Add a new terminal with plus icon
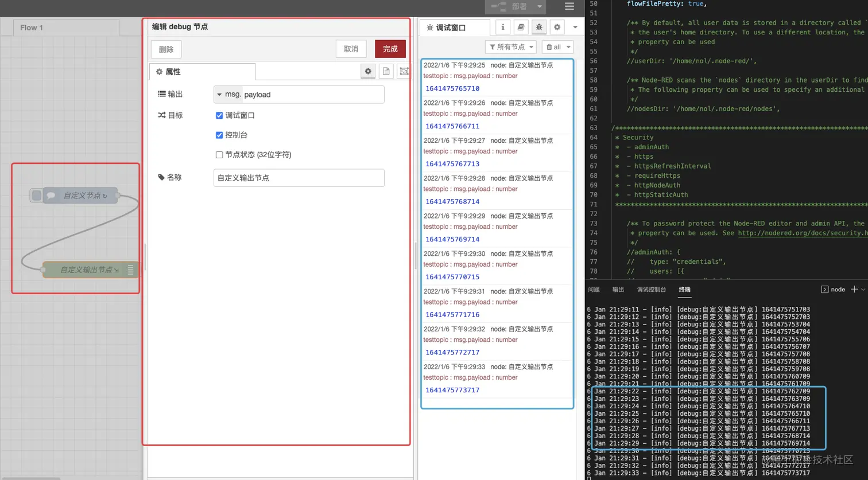Image resolution: width=868 pixels, height=480 pixels. 854,290
